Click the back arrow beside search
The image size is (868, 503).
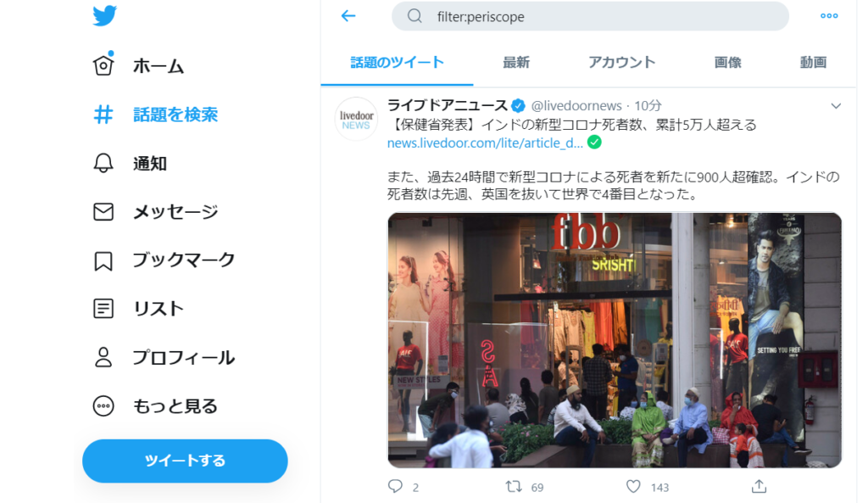[x=348, y=16]
